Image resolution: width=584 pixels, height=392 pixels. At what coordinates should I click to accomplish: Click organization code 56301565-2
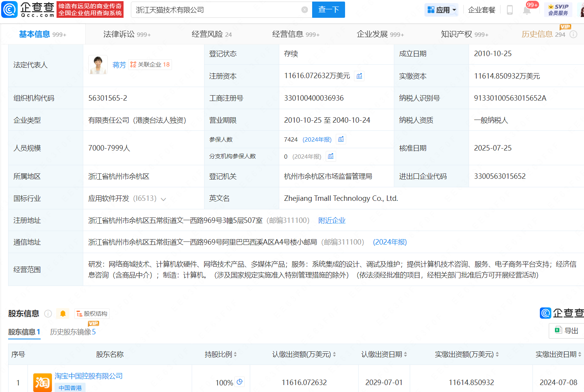click(x=108, y=98)
